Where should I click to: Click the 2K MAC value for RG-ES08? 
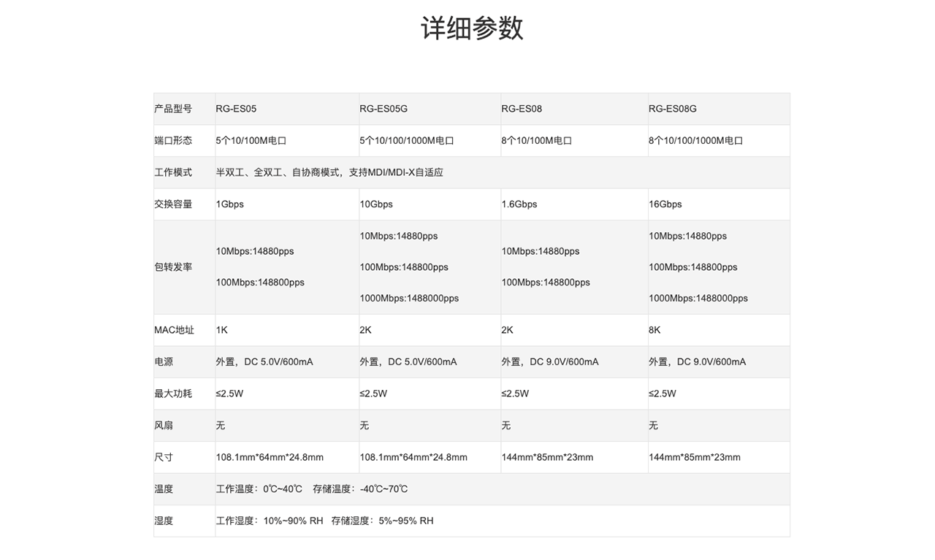point(508,330)
